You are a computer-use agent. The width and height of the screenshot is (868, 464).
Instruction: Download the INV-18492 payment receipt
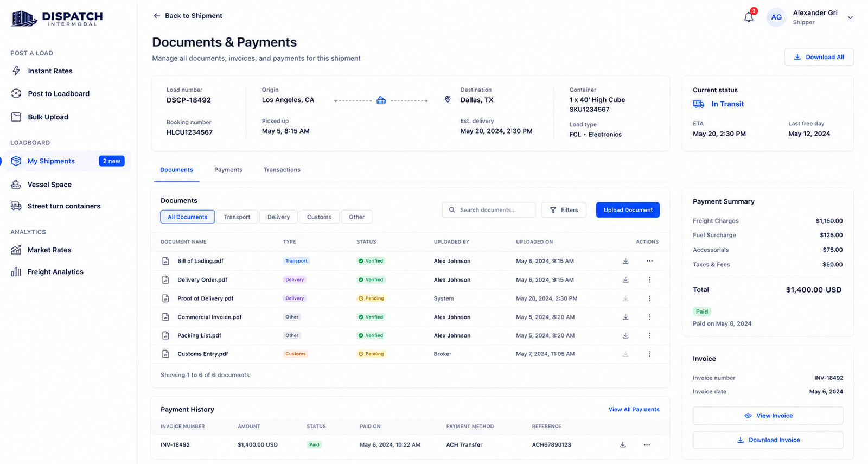click(x=623, y=445)
